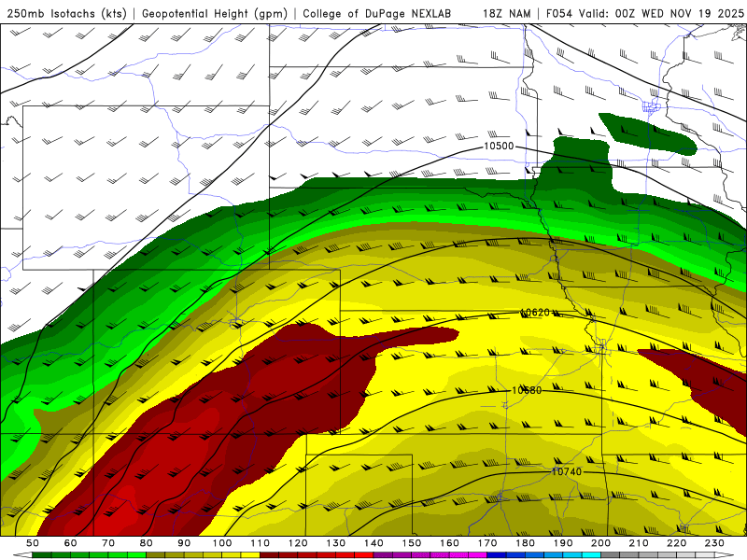747x560 pixels.
Task: Click the 160 value on the color scale
Action: tap(449, 543)
